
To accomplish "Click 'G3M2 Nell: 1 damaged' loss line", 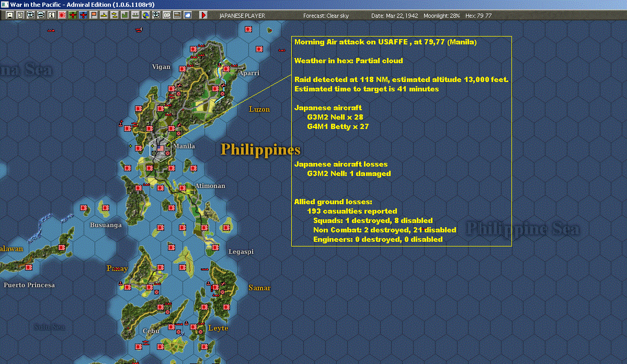I will pos(349,173).
